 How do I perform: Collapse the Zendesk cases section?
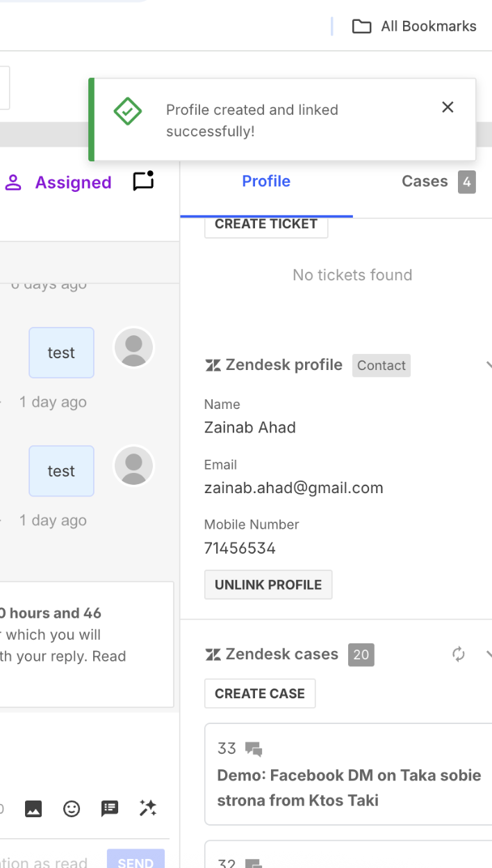(x=488, y=654)
